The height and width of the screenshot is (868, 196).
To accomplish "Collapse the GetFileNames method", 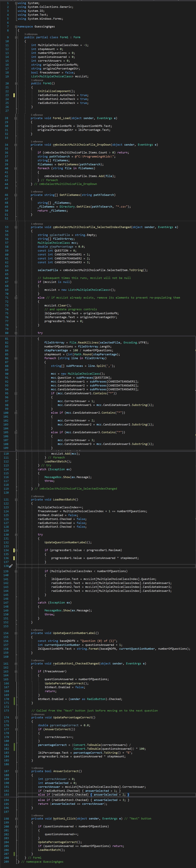I will coord(16,195).
